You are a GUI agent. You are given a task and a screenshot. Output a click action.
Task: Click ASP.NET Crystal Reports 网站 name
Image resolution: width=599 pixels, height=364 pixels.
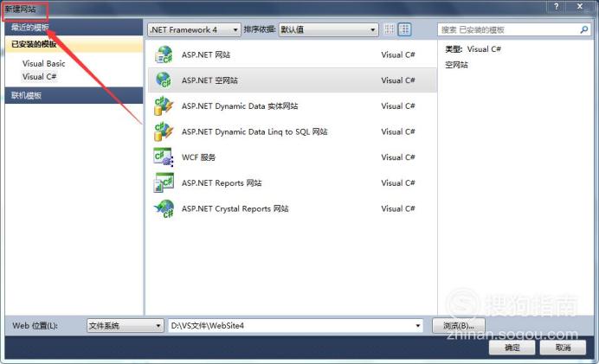point(235,208)
